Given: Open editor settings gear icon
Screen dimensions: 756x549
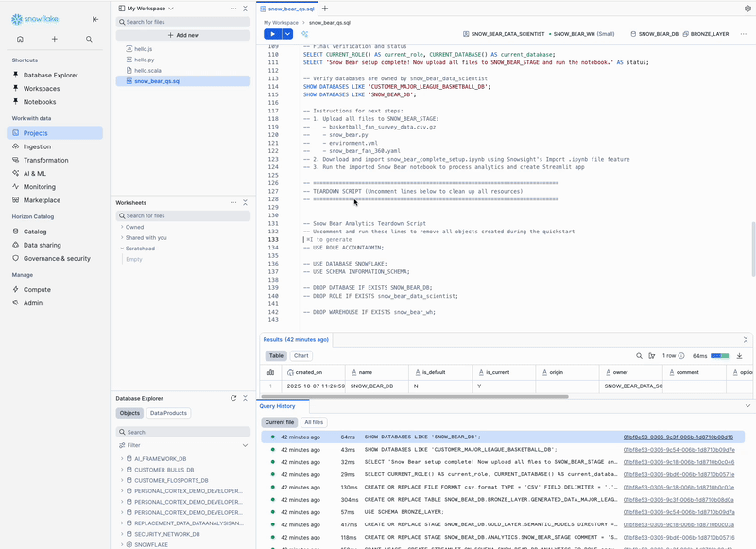Looking at the screenshot, I should (747, 9).
